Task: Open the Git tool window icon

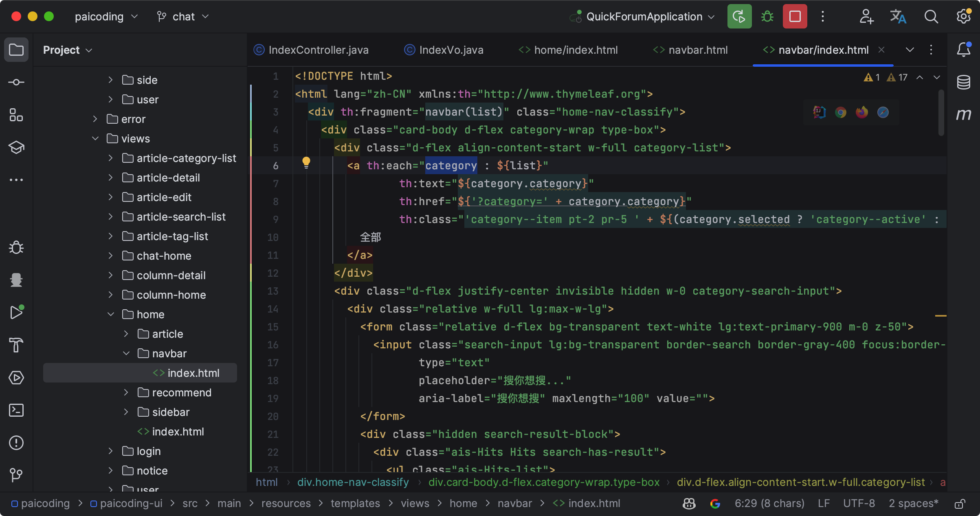Action: pyautogui.click(x=16, y=474)
